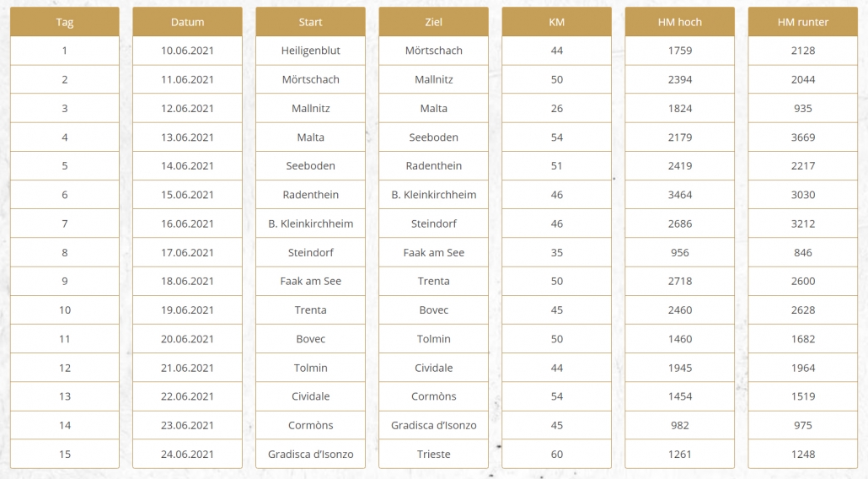
Task: Click the 956 HM hoch value
Action: point(680,252)
